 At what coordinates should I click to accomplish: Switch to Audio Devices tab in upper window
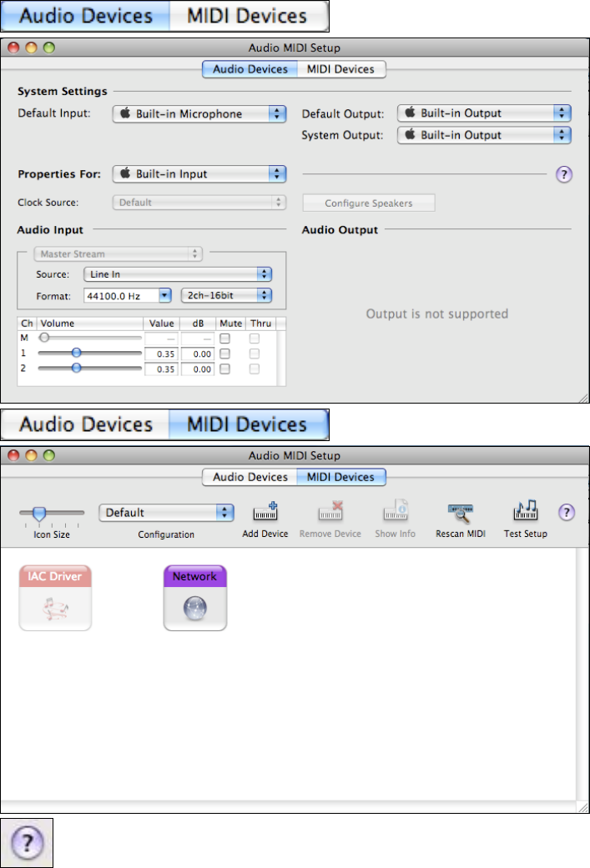[x=250, y=69]
